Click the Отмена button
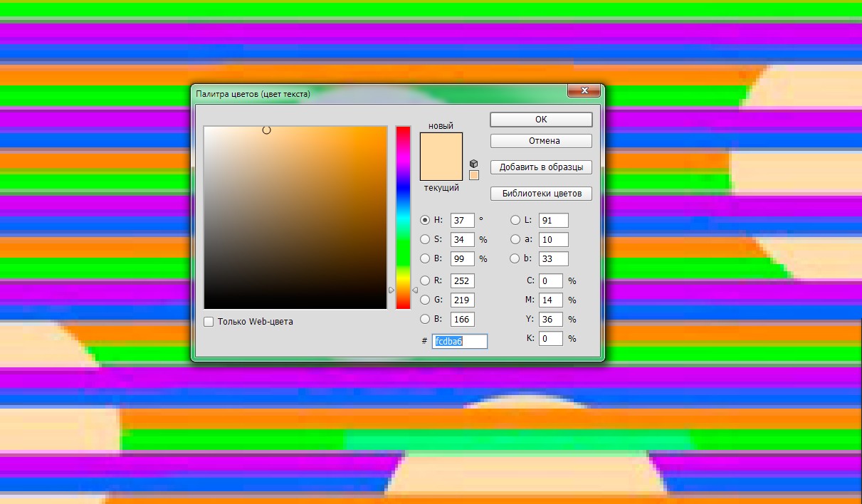862x504 pixels. (541, 141)
